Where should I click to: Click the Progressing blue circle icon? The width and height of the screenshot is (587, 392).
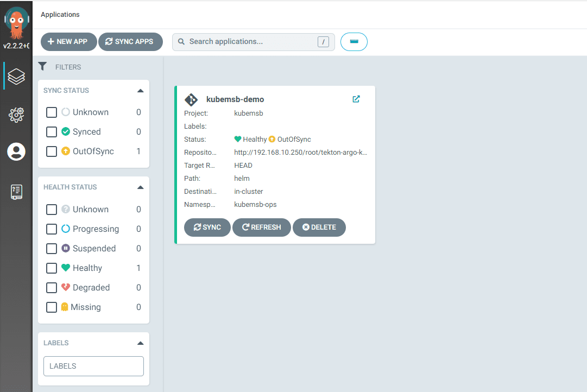tap(66, 229)
